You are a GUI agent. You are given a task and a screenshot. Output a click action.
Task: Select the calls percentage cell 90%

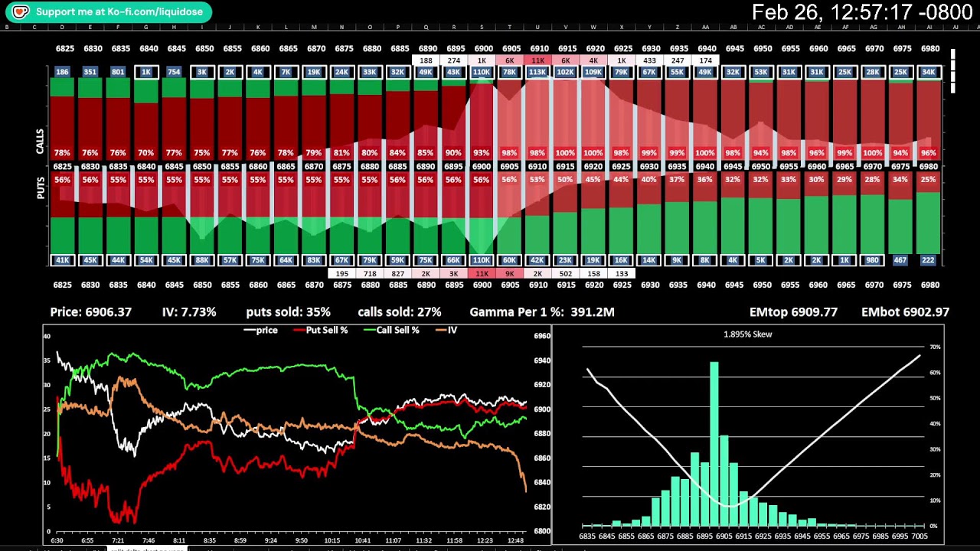[454, 153]
